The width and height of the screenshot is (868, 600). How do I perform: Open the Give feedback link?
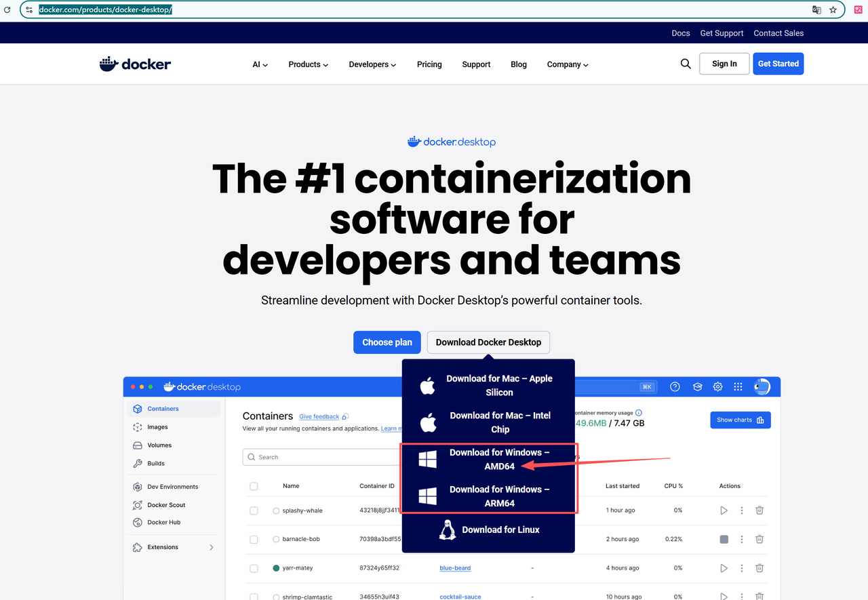(319, 416)
